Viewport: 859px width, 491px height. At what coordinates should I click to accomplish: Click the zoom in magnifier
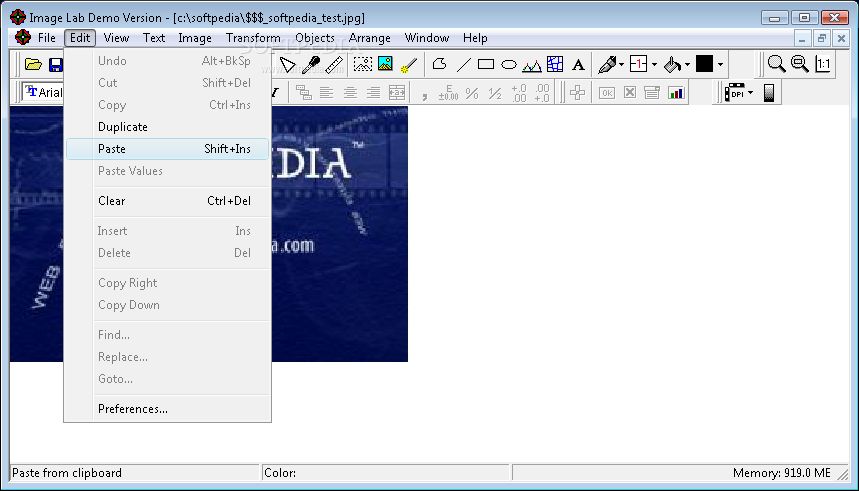pyautogui.click(x=776, y=64)
